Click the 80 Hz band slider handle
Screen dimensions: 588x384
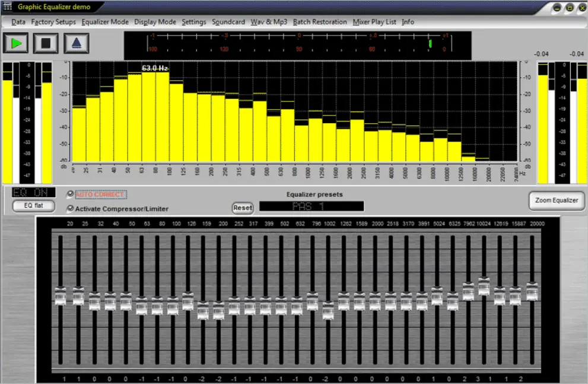pos(157,306)
